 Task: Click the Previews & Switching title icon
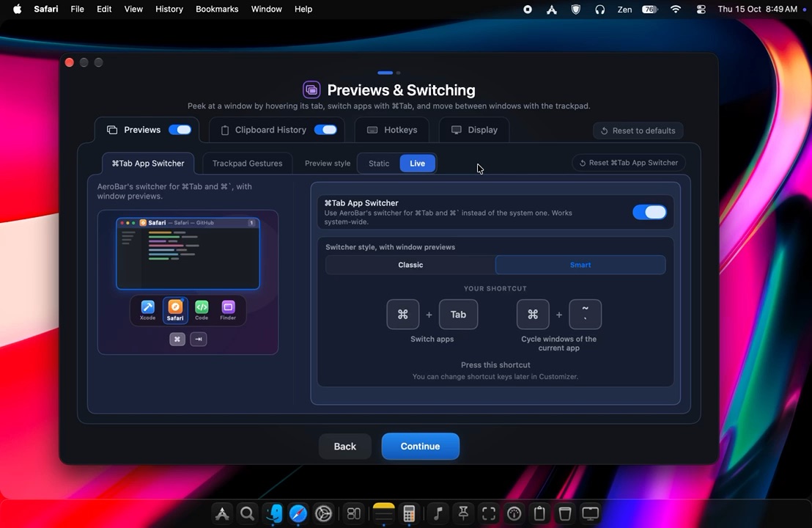311,89
